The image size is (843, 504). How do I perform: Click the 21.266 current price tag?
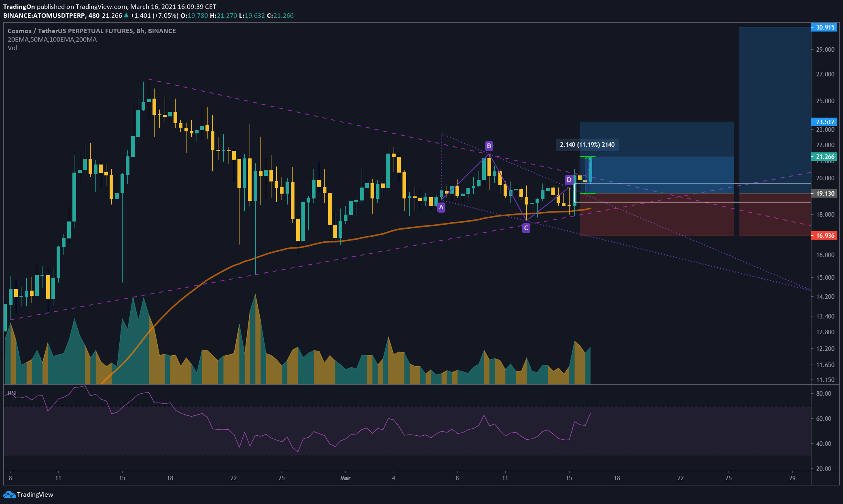tap(824, 157)
